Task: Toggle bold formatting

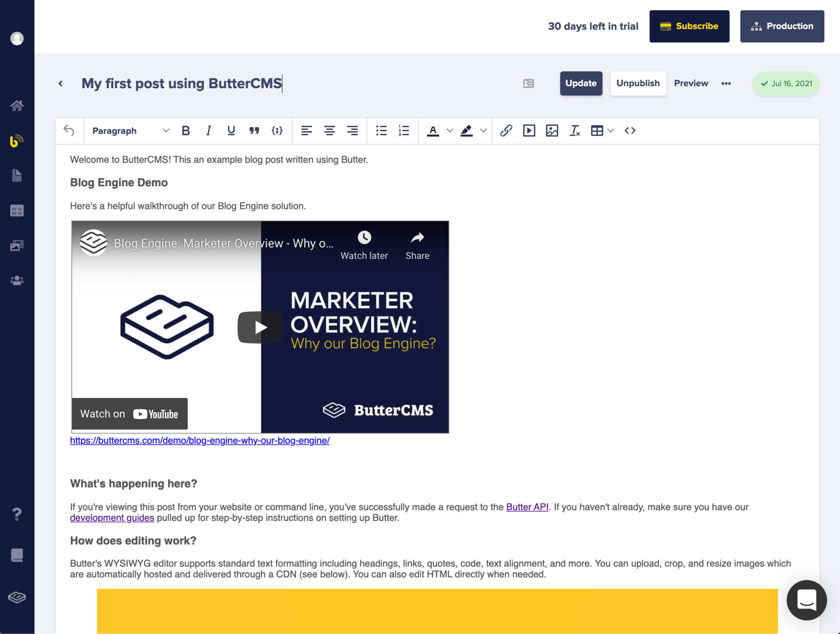Action: pyautogui.click(x=186, y=130)
